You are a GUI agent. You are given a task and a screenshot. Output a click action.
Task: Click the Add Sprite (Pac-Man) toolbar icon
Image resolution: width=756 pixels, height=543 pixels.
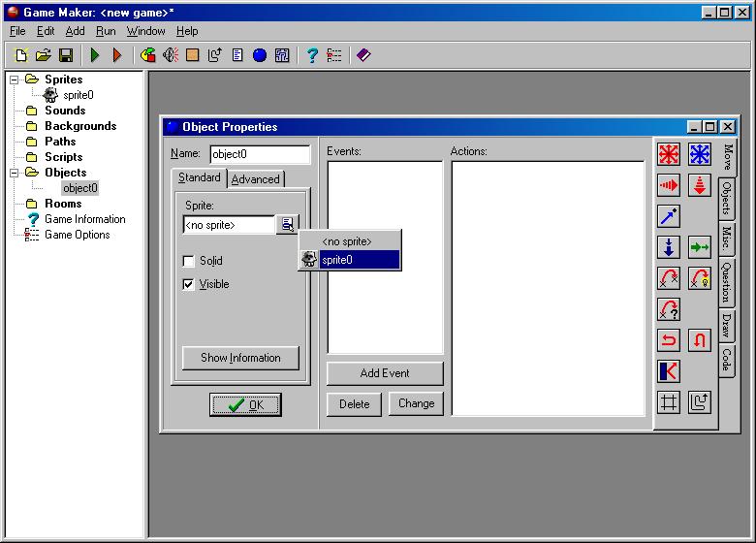click(147, 55)
